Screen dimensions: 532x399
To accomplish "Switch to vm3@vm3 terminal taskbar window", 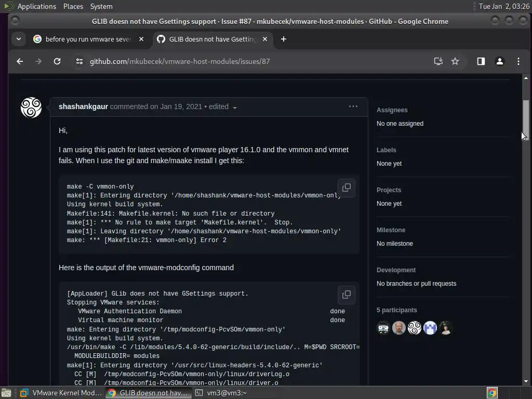I will [x=220, y=393].
